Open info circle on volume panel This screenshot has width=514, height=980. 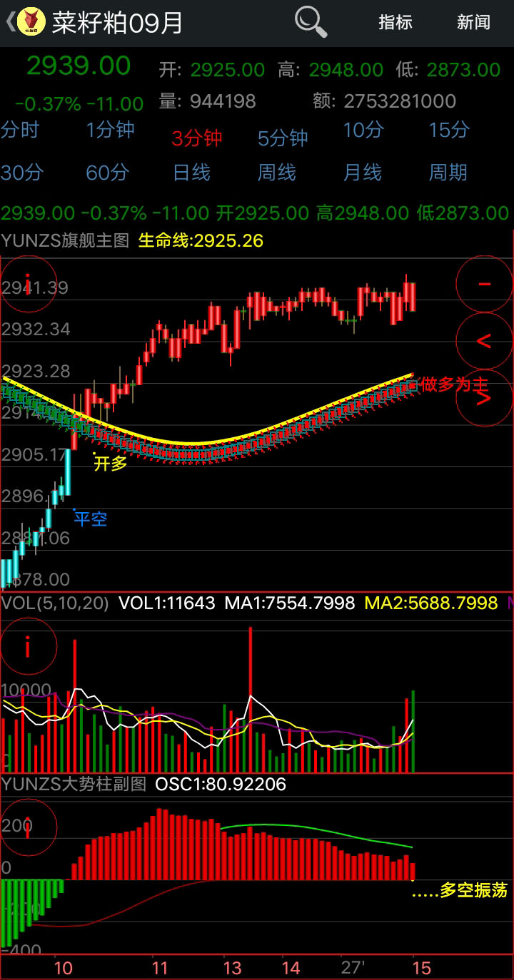point(28,646)
